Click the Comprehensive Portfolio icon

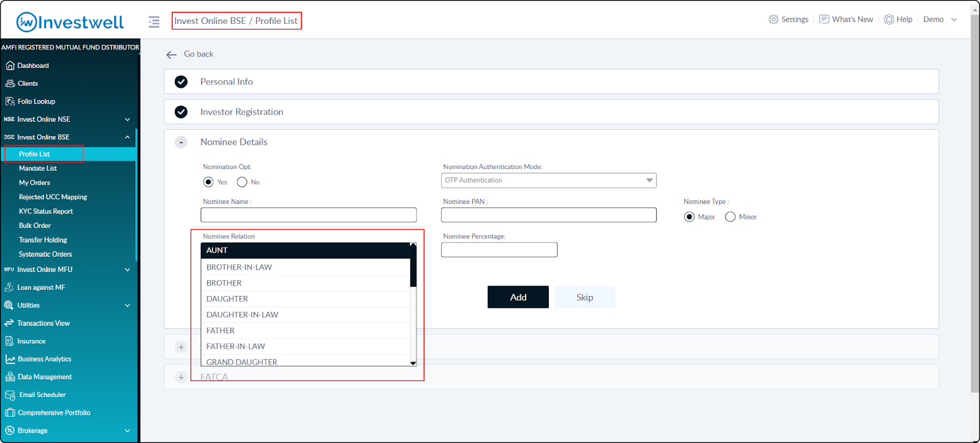10,413
